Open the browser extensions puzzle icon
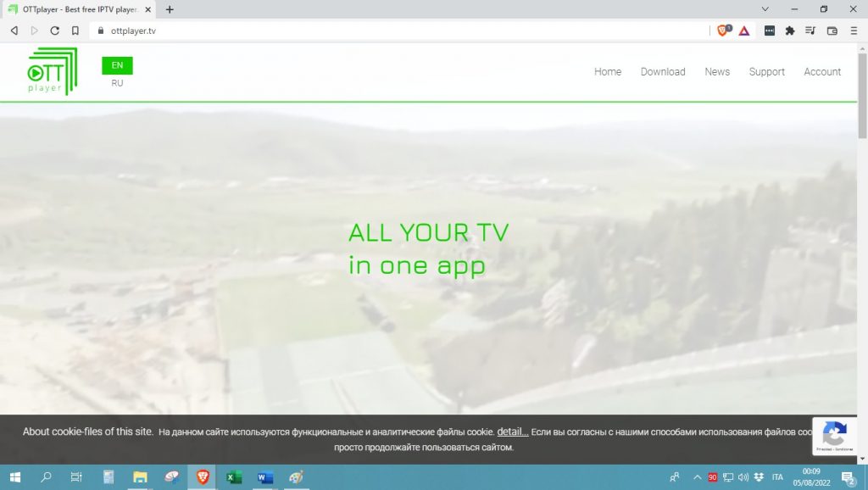Screen dimensions: 868x490 point(790,31)
